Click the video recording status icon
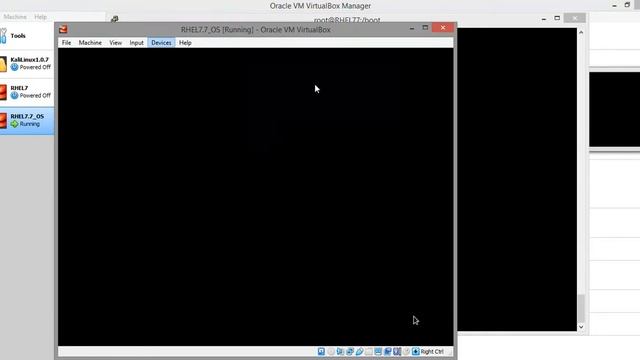This screenshot has height=360, width=640. pos(387,351)
